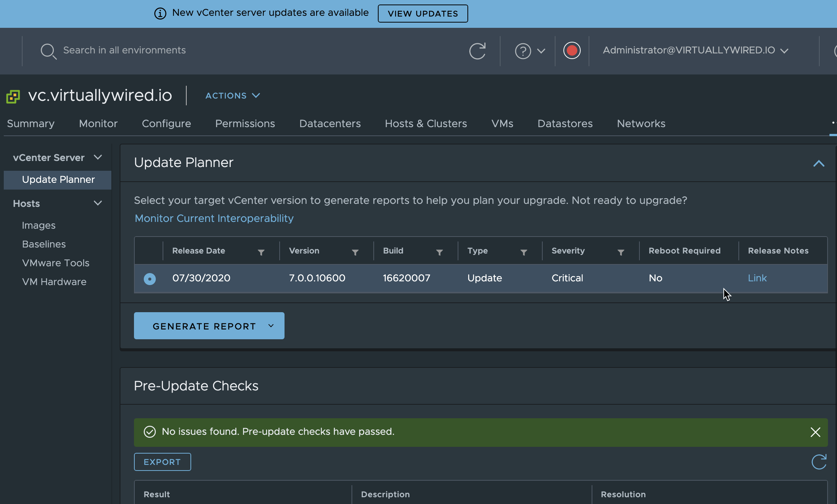837x504 pixels.
Task: Filter the Severity column
Action: [x=621, y=252]
